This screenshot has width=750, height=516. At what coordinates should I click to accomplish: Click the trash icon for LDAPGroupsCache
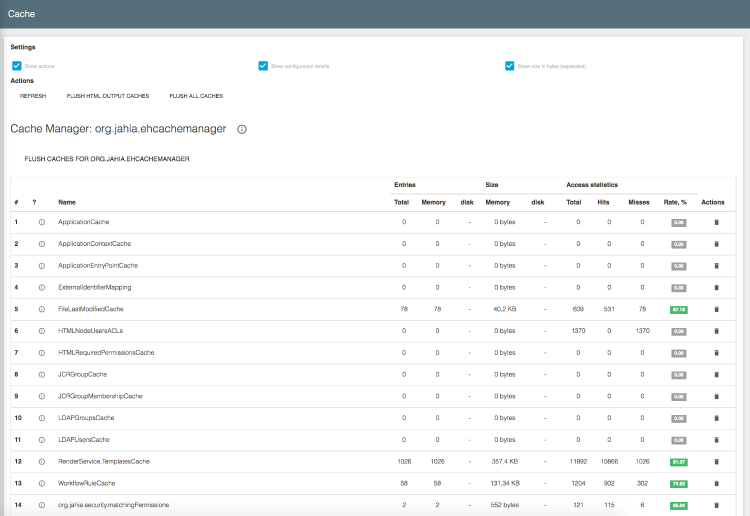(717, 418)
